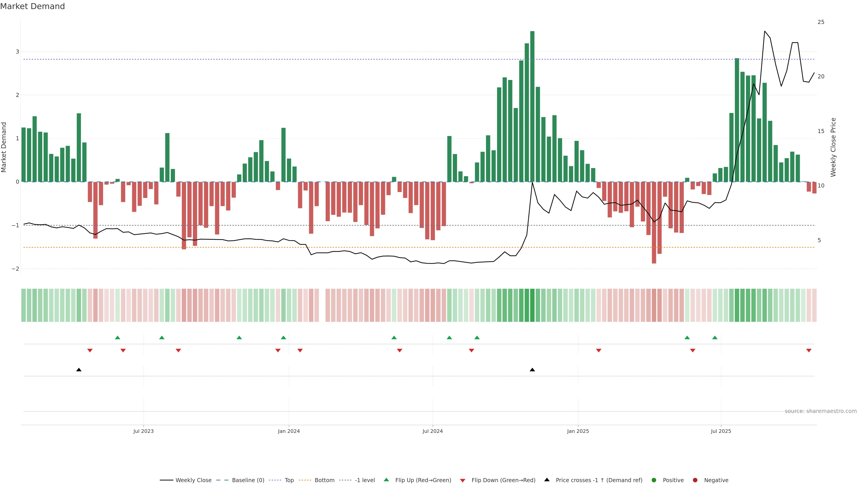Toggle the Top dotted line legend

[289, 480]
